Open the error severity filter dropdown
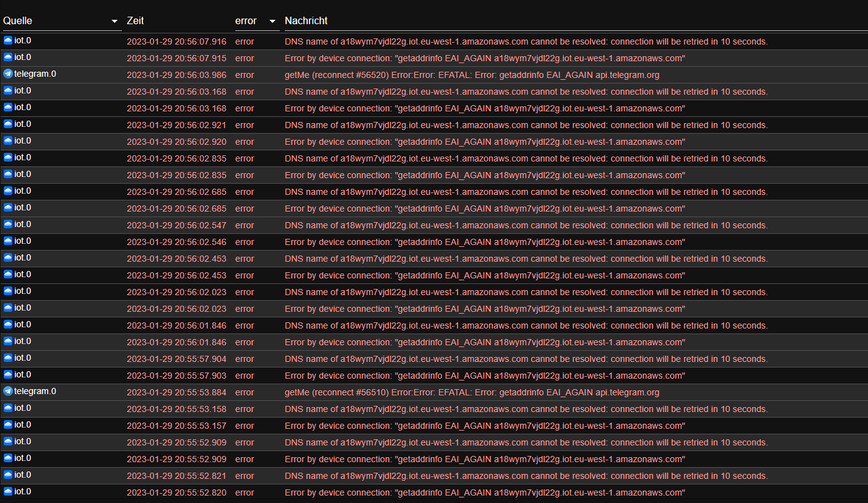The height and width of the screenshot is (503, 868). coord(256,21)
